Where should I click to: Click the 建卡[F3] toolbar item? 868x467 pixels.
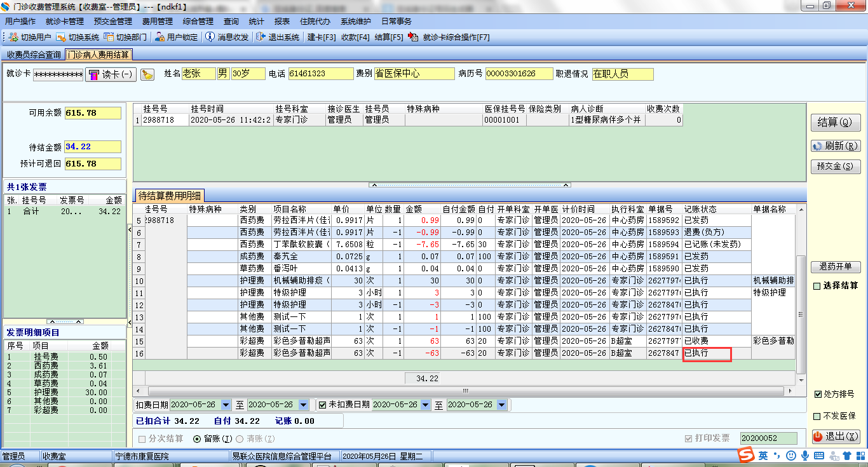(x=322, y=37)
